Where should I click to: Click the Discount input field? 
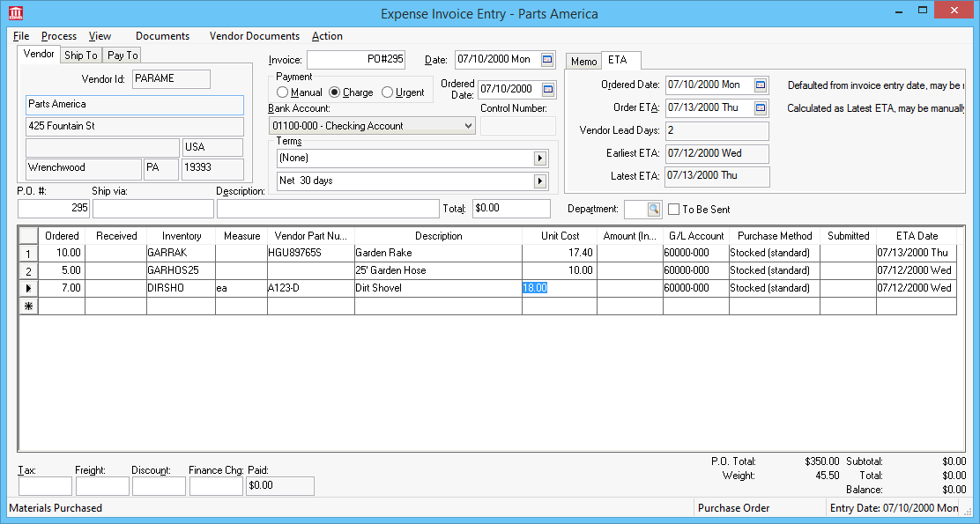[x=159, y=486]
